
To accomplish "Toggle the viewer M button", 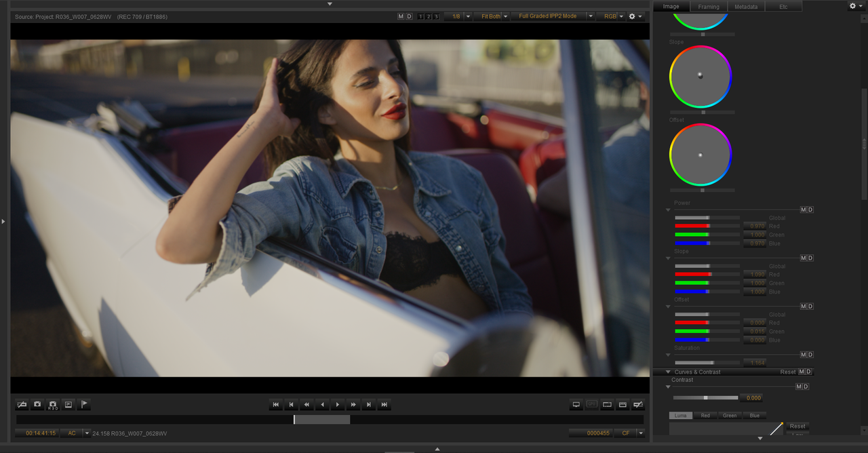I will [401, 16].
